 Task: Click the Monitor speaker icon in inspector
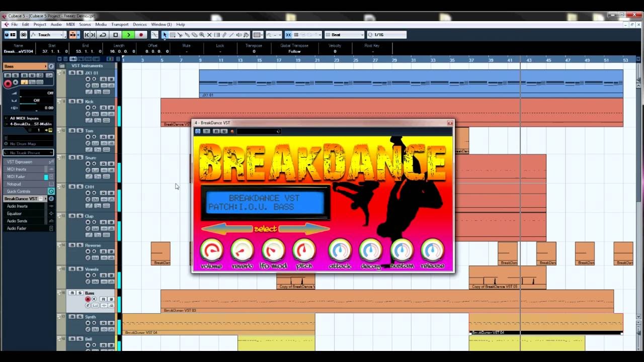[16, 82]
